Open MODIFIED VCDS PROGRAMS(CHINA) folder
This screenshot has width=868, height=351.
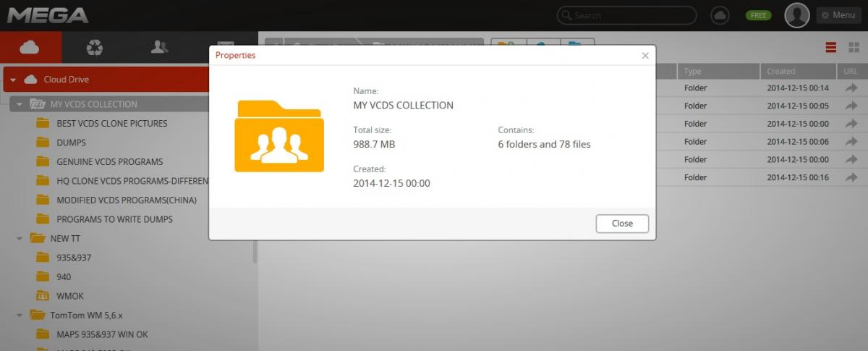click(x=127, y=200)
